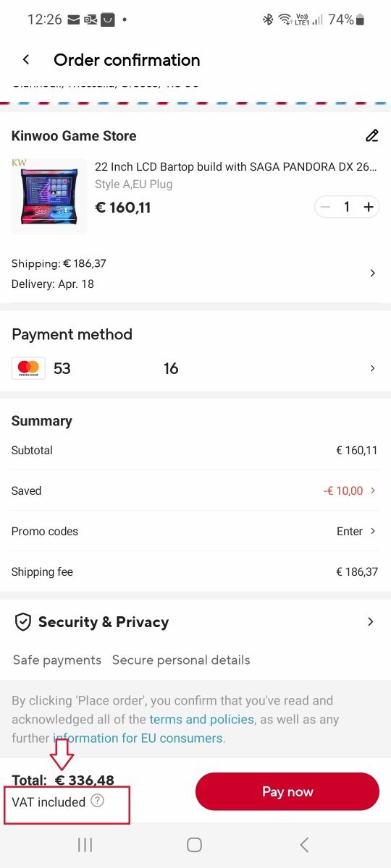
Task: Open the arcade bartop product thumbnail
Action: (x=49, y=196)
